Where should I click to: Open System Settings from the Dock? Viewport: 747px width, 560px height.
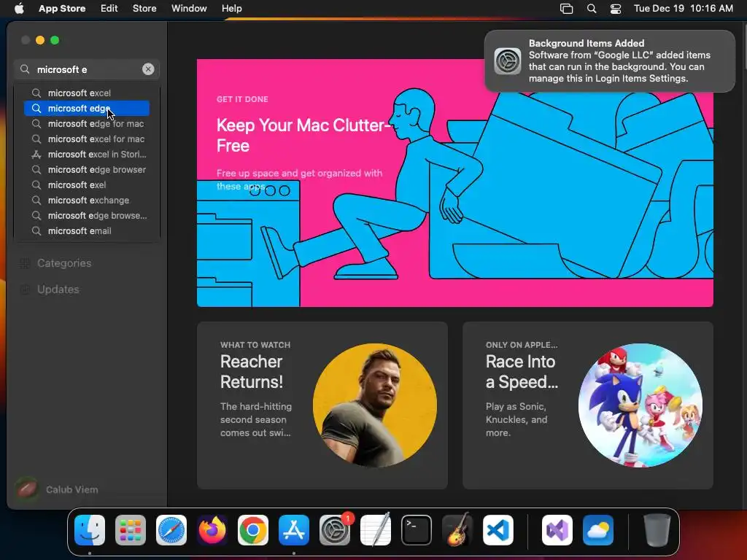coord(335,530)
